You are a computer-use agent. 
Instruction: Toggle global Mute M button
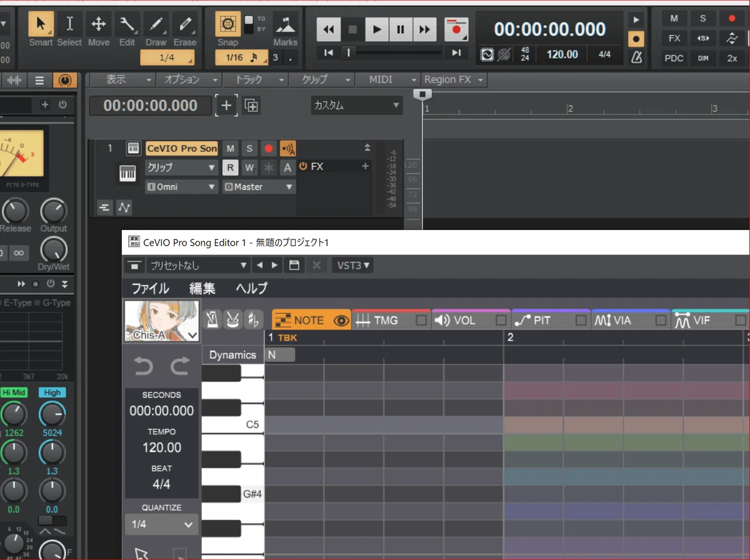(x=674, y=19)
